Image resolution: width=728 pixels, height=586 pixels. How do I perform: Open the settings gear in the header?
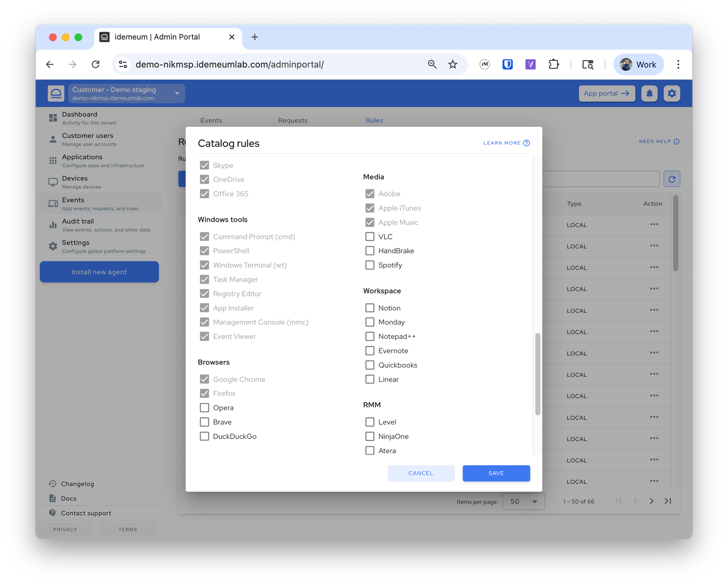coord(672,94)
